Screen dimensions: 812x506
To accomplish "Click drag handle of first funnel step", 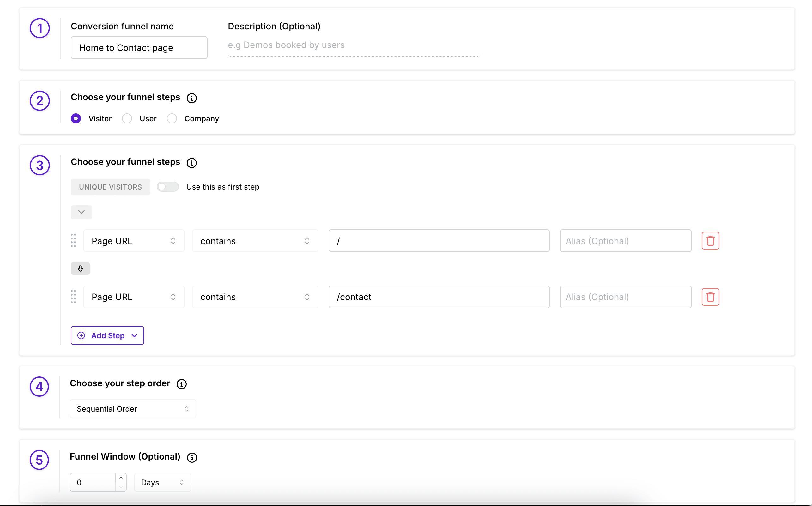I will coord(73,241).
